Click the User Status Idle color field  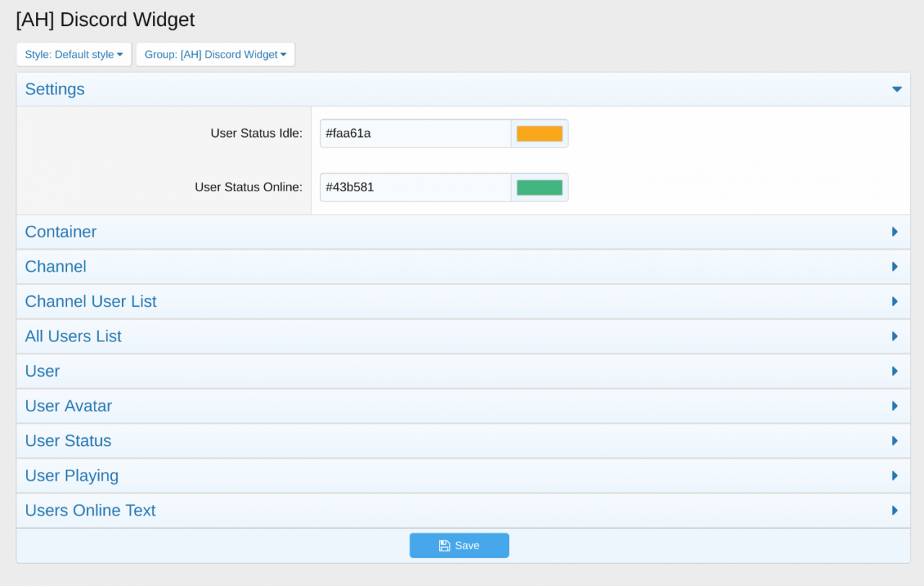click(416, 134)
